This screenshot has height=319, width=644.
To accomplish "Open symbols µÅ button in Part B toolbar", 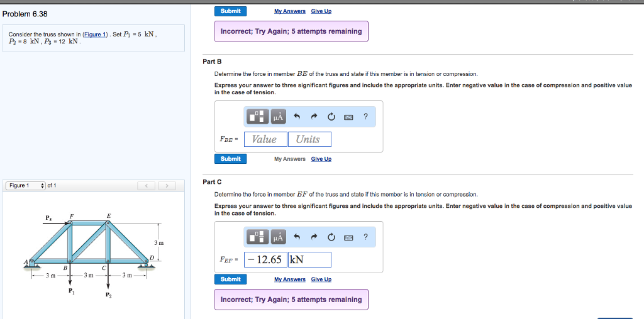I will click(278, 117).
